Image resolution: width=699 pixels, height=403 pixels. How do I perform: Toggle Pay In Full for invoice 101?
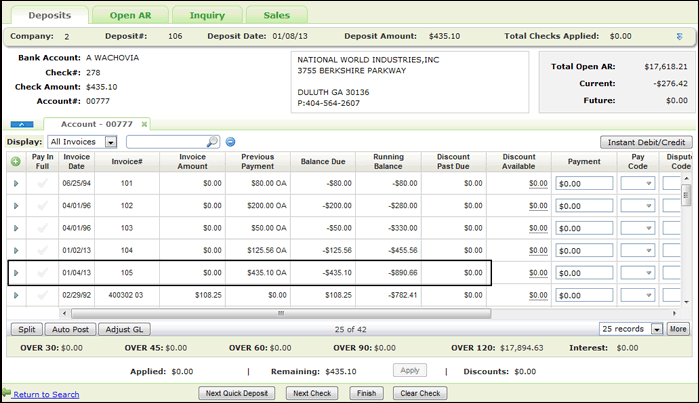click(x=42, y=183)
